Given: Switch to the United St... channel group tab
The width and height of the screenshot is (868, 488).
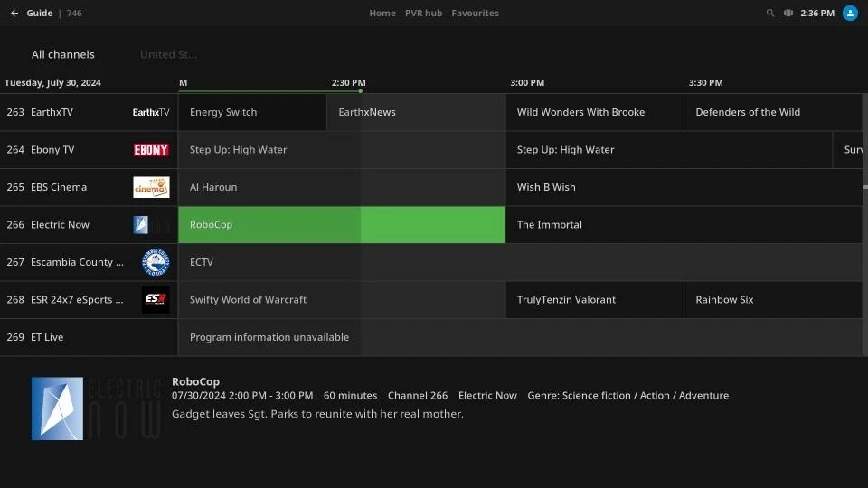Looking at the screenshot, I should [x=168, y=54].
